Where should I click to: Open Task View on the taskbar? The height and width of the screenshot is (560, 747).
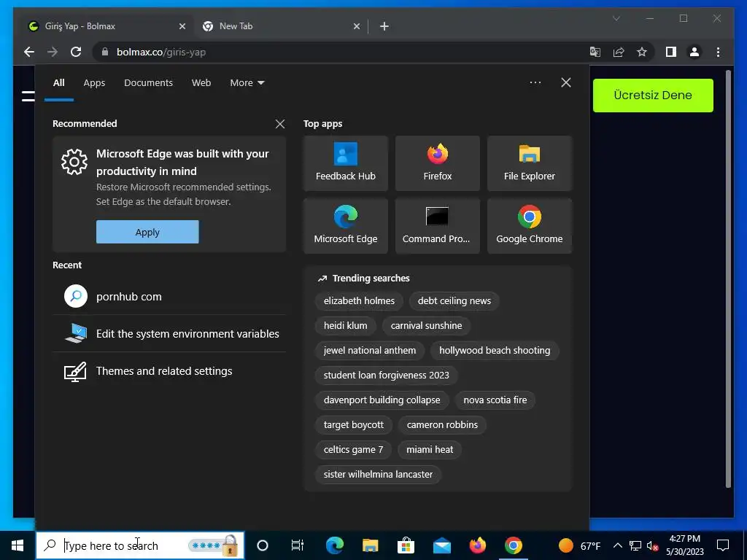click(x=298, y=545)
